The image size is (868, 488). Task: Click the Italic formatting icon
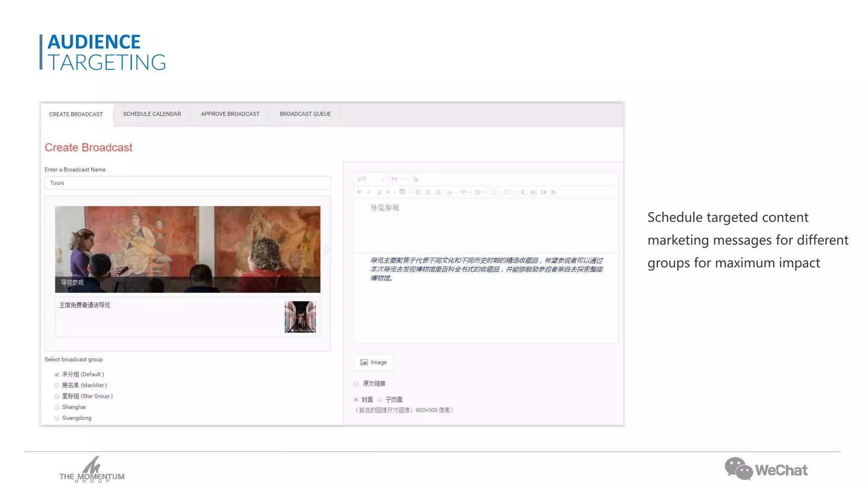coord(369,192)
